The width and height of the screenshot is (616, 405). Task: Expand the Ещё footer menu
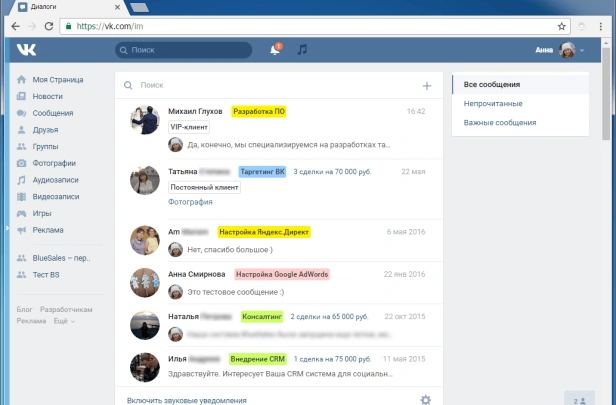point(64,321)
